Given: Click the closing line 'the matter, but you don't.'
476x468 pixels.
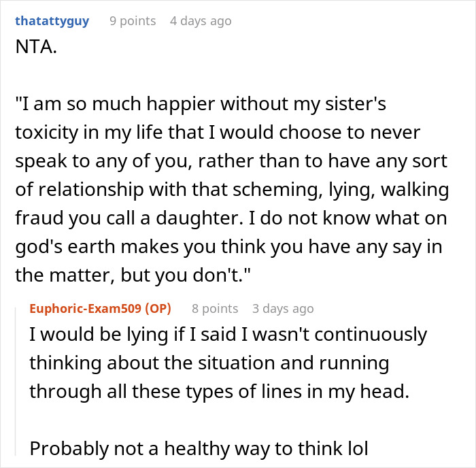Looking at the screenshot, I should coord(142,275).
